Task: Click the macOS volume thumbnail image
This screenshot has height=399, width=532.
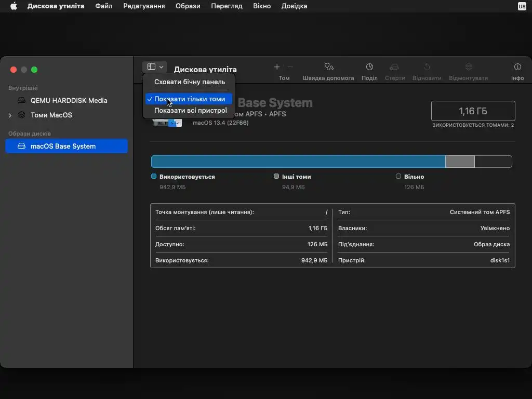Action: (167, 122)
